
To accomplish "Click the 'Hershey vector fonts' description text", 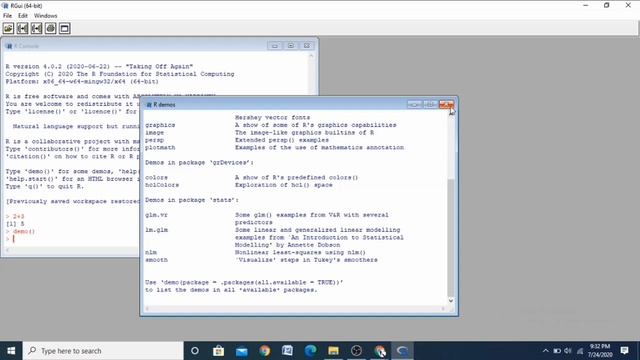I will (x=272, y=118).
